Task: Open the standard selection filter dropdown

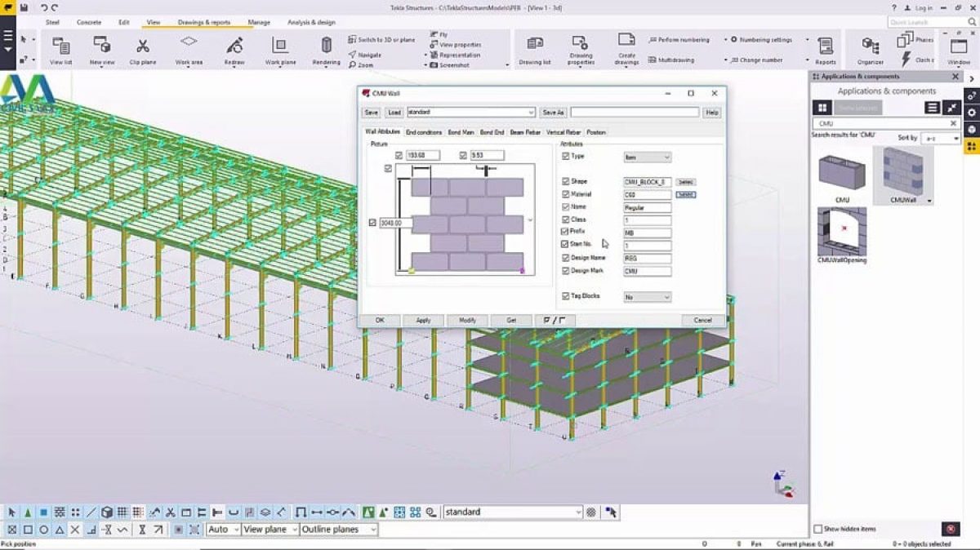Action: (513, 512)
